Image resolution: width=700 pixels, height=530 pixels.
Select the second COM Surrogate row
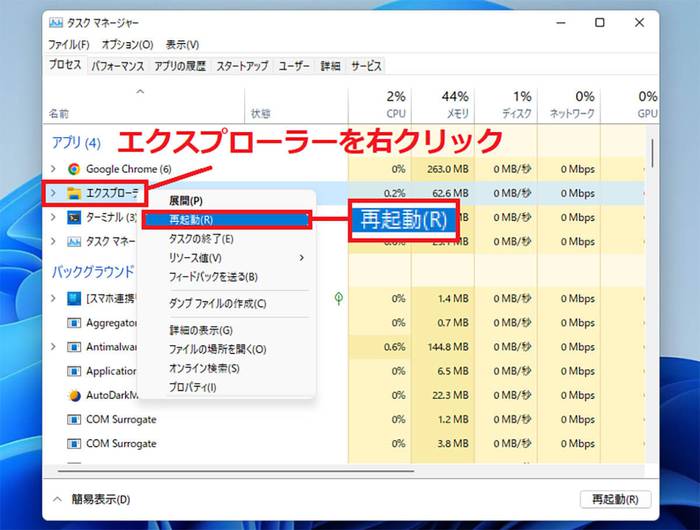[344, 444]
